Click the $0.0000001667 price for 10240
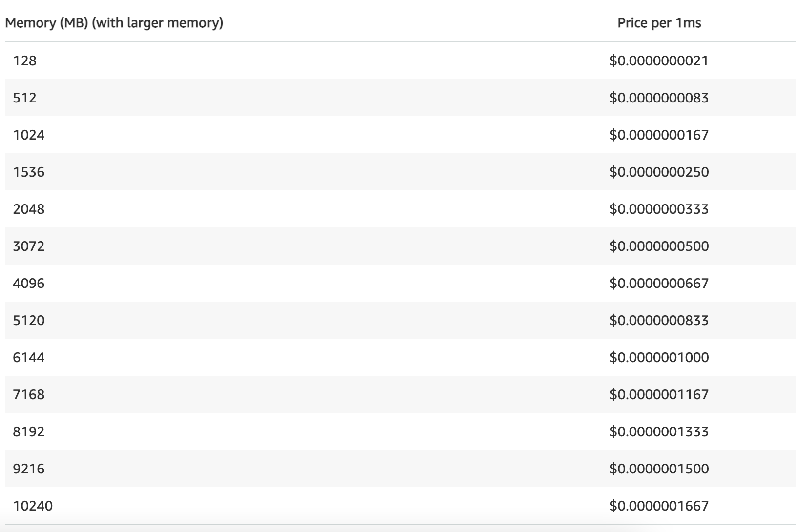The width and height of the screenshot is (799, 532). pos(659,506)
